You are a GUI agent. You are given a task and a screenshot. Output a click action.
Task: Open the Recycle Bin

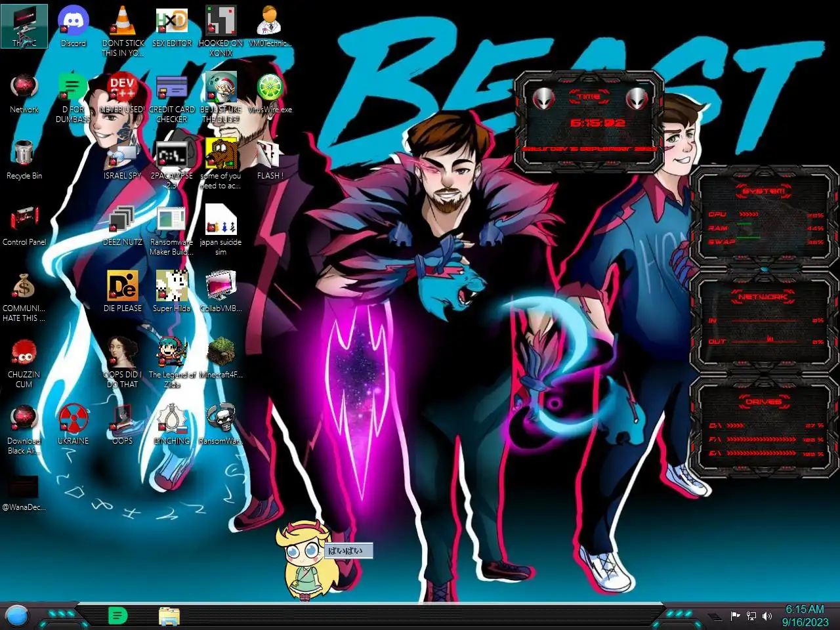point(24,159)
